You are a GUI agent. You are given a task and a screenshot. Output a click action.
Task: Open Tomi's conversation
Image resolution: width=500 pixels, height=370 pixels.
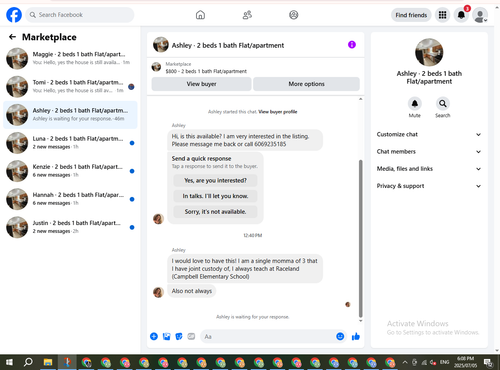tap(70, 86)
